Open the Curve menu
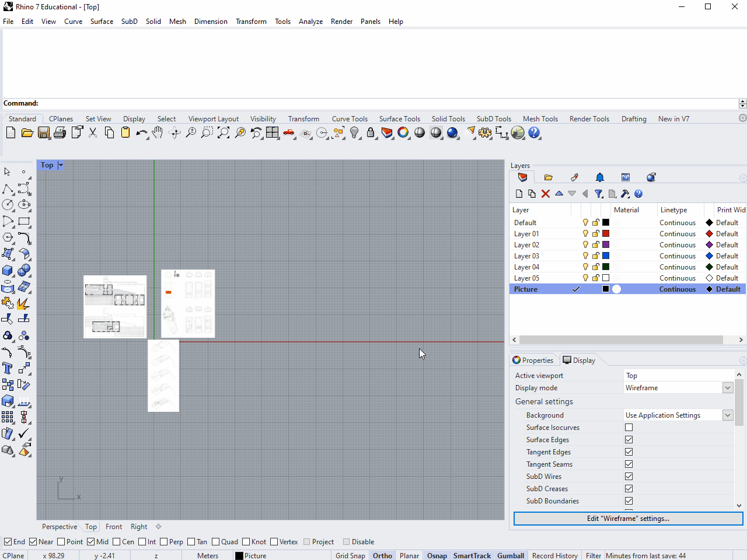The image size is (747, 560). pos(74,22)
